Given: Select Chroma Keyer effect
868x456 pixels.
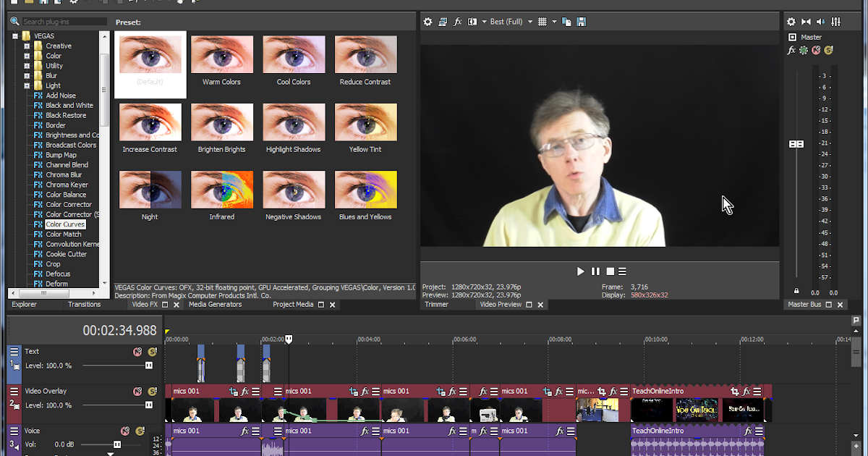Looking at the screenshot, I should pyautogui.click(x=67, y=185).
